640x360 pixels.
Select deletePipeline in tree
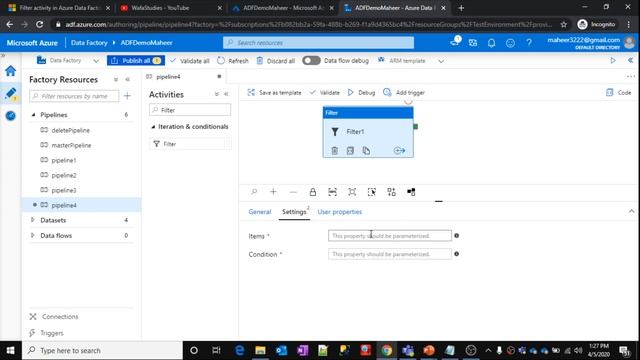coord(70,130)
